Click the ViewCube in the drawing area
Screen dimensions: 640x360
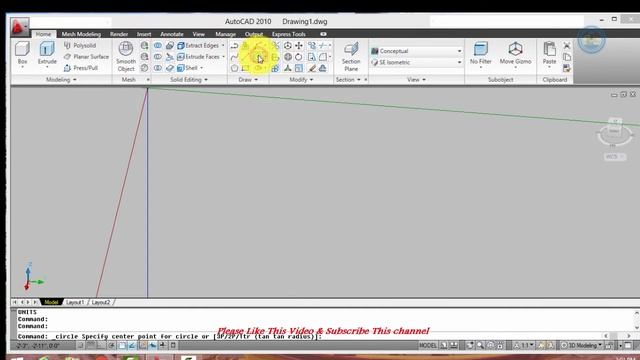[615, 134]
